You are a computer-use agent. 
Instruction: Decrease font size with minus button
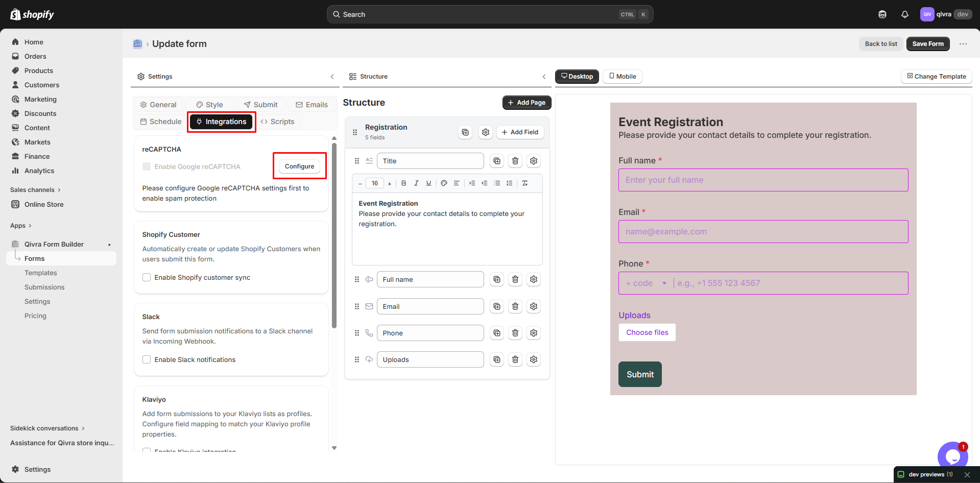click(360, 183)
